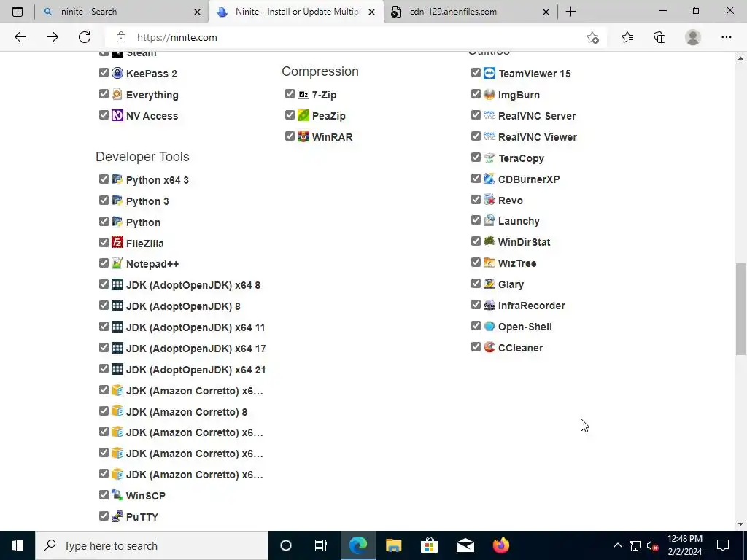Click the WinRAR app icon
Screen dimensions: 747x560
point(303,136)
